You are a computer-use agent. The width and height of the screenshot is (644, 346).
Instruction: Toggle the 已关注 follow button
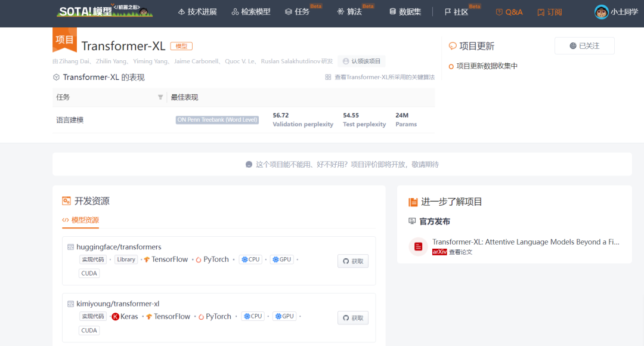[x=584, y=45]
